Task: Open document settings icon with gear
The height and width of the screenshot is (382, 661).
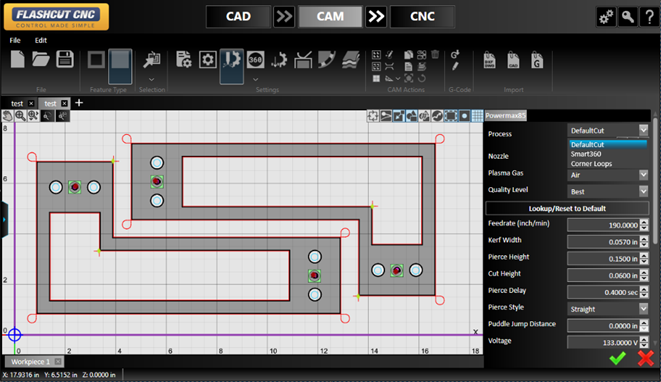Action: pos(184,59)
